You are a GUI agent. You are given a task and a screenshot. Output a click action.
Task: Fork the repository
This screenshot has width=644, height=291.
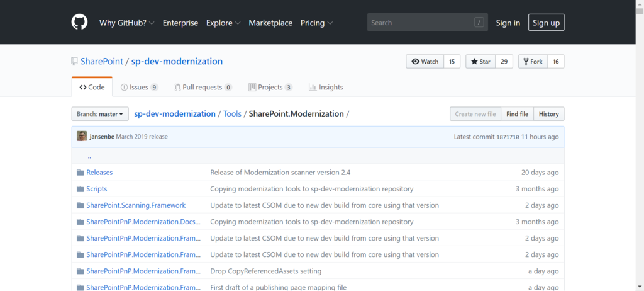click(x=532, y=62)
